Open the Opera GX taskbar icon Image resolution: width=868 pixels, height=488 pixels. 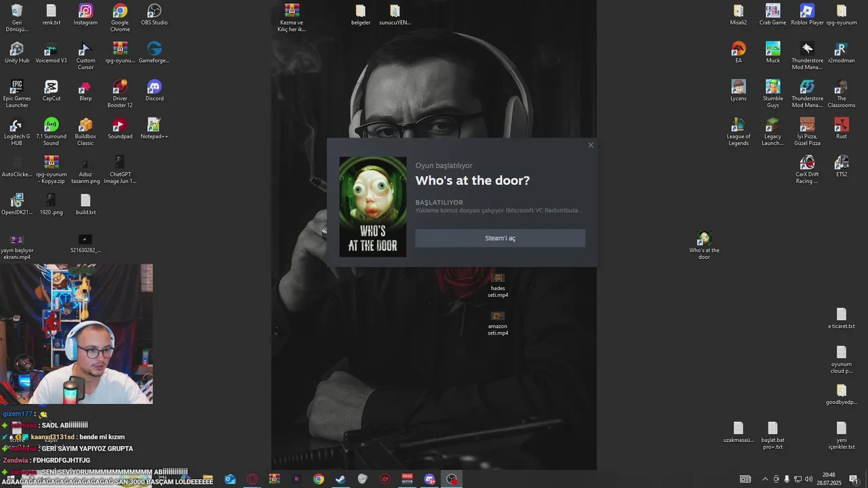click(252, 479)
